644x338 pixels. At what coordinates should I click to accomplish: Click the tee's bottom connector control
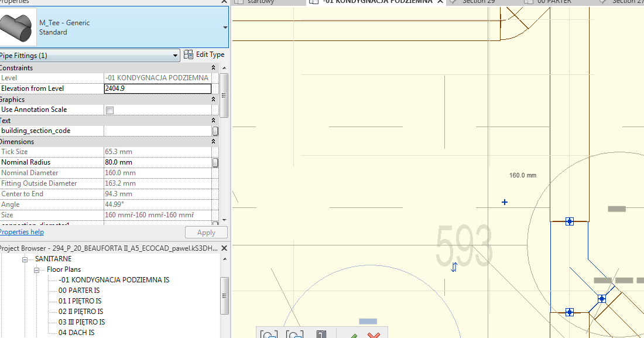(569, 312)
